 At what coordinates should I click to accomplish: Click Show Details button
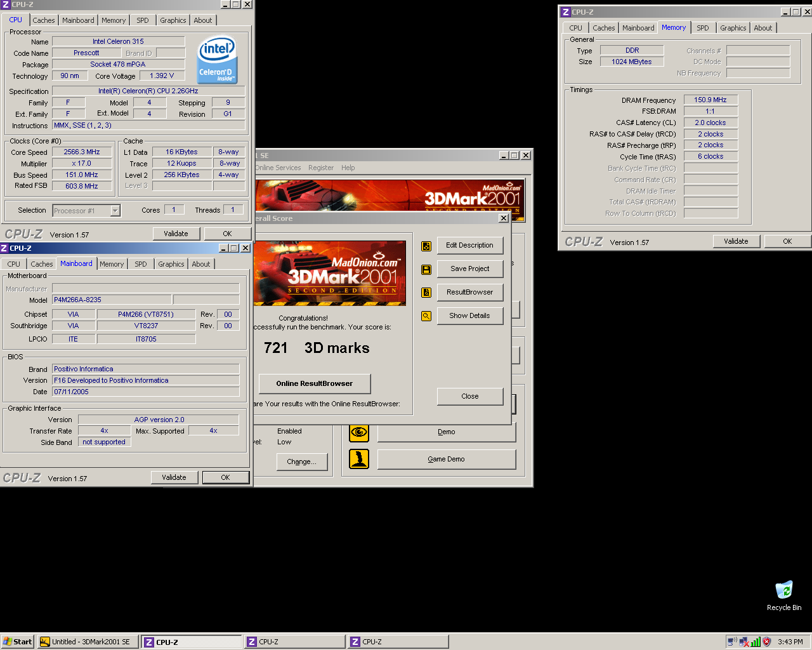pos(470,315)
